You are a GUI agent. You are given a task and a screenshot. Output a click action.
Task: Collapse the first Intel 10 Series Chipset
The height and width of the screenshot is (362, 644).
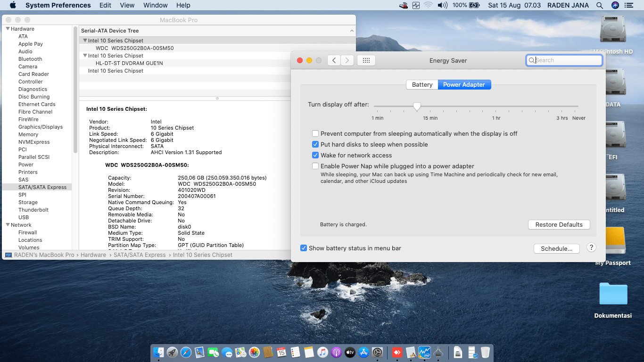pos(85,41)
